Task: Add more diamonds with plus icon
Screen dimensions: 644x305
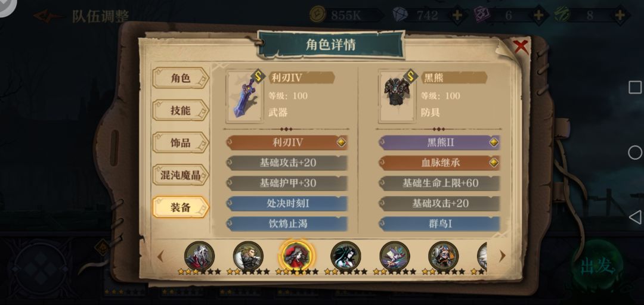Action: pyautogui.click(x=457, y=15)
